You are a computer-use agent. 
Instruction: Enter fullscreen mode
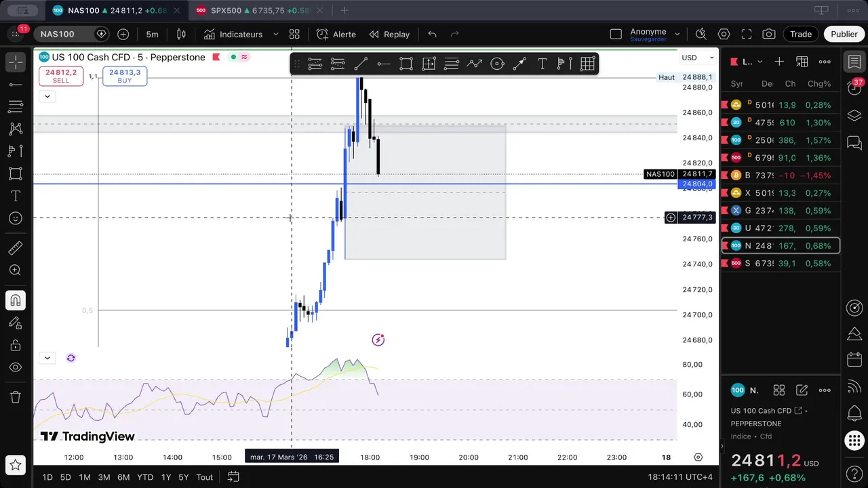click(747, 34)
